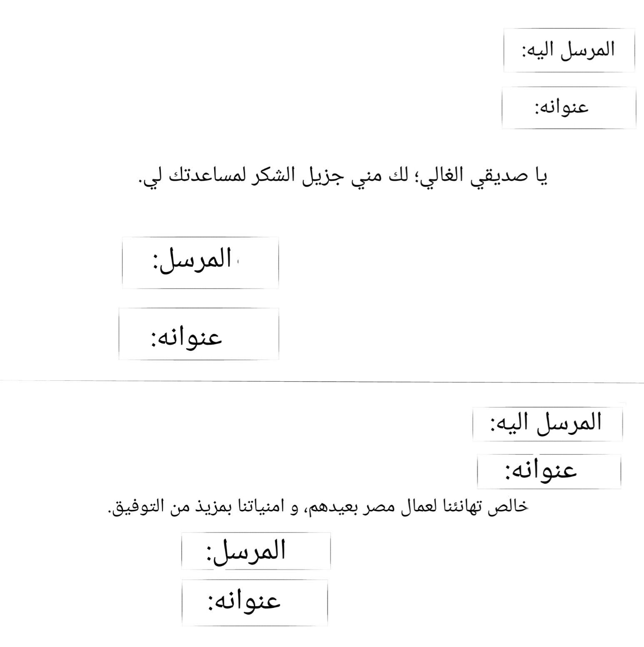Select the "عنوانه:" box beneath the first sender box
The width and height of the screenshot is (644, 647).
coord(199,334)
